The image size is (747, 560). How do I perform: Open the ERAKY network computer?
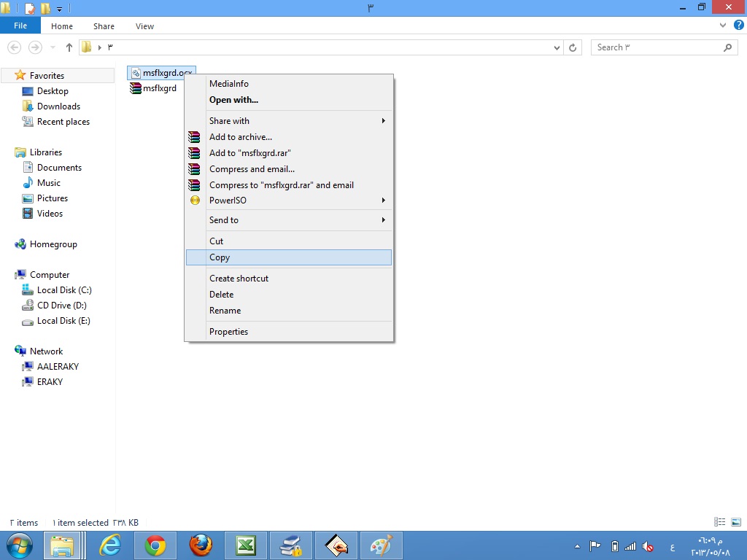50,381
